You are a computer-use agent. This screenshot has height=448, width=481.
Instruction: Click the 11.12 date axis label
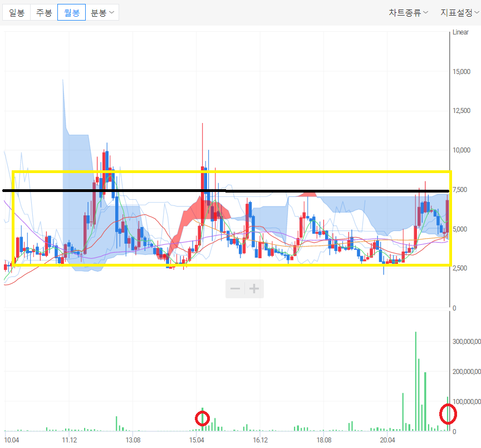[70, 440]
